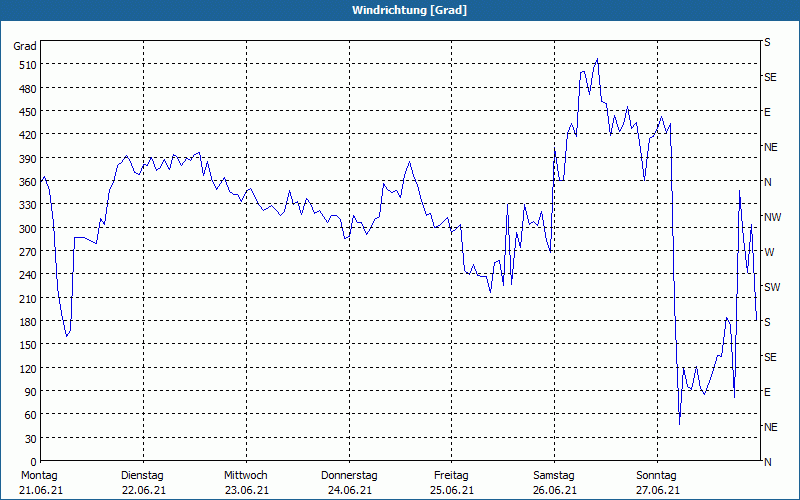Click the "180" axis value
The width and height of the screenshot is (800, 500).
coord(28,322)
